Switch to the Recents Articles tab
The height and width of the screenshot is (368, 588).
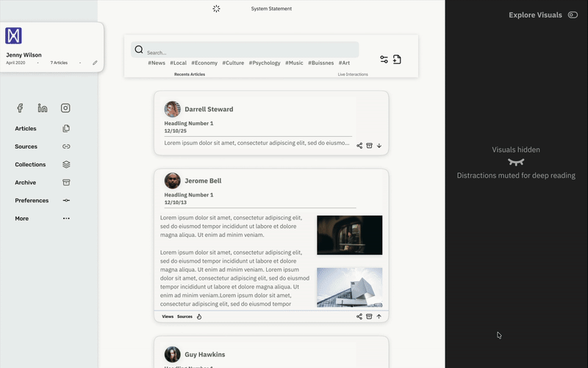pyautogui.click(x=190, y=74)
